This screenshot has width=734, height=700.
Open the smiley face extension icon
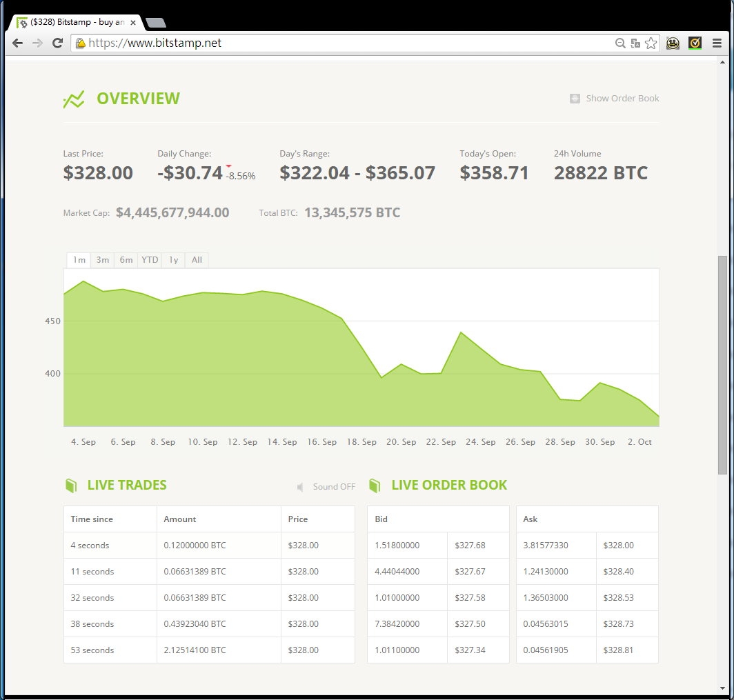coord(673,43)
